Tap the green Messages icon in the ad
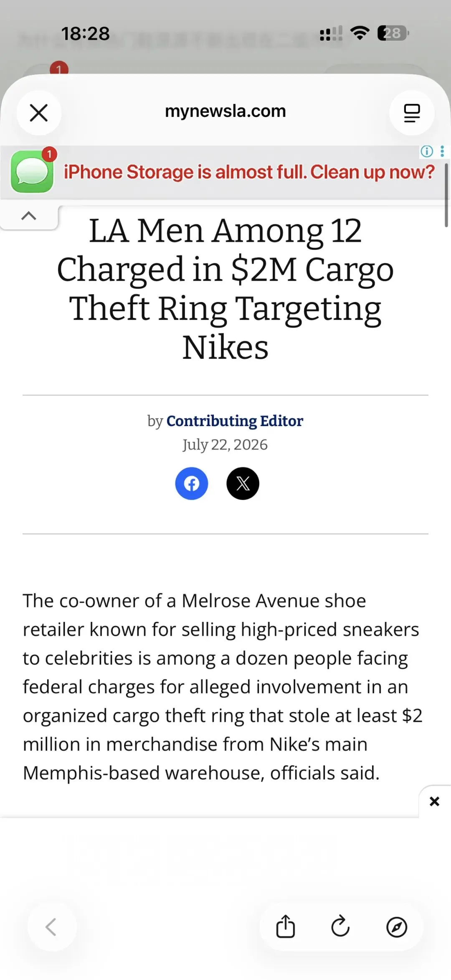This screenshot has width=451, height=980. coord(32,172)
